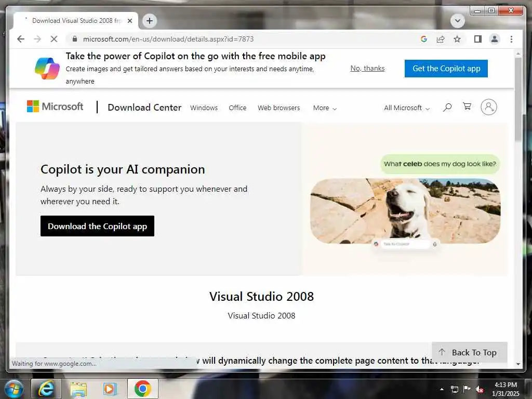Viewport: 532px width, 399px height.
Task: Toggle the Chrome side panel
Action: pyautogui.click(x=478, y=39)
